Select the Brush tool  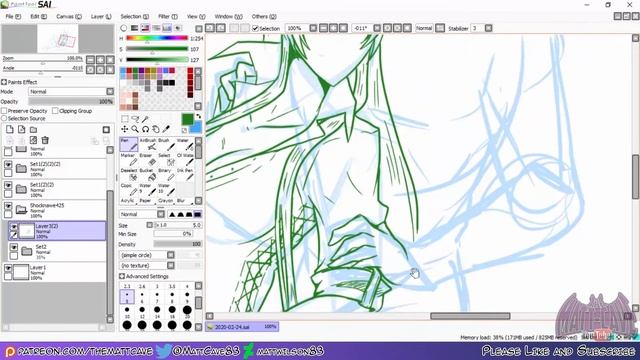[x=167, y=144]
